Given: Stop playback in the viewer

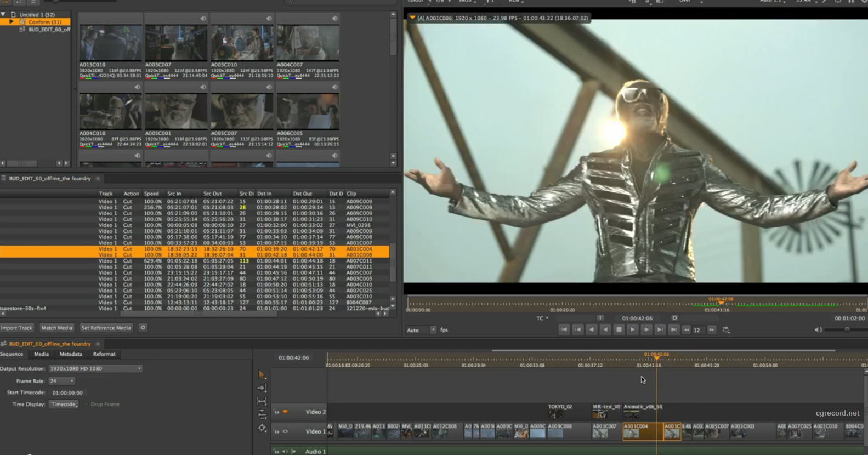Looking at the screenshot, I should pos(619,329).
